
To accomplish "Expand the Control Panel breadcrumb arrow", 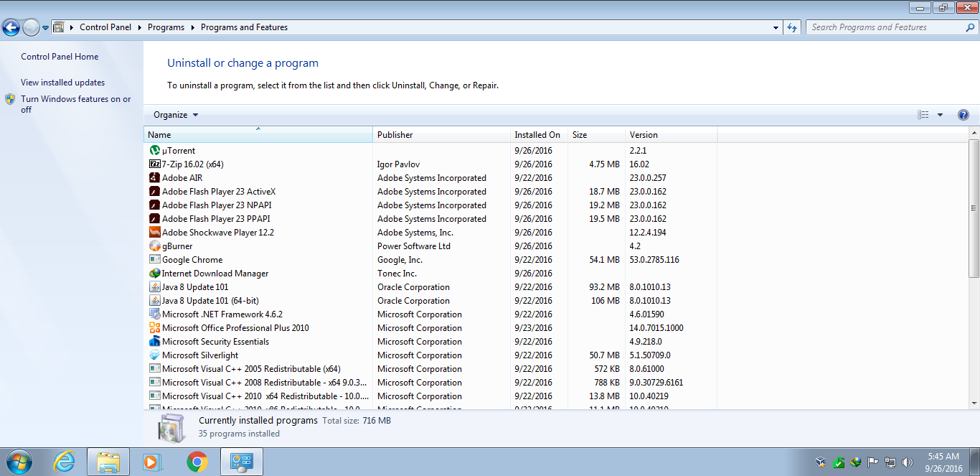I will click(x=139, y=27).
